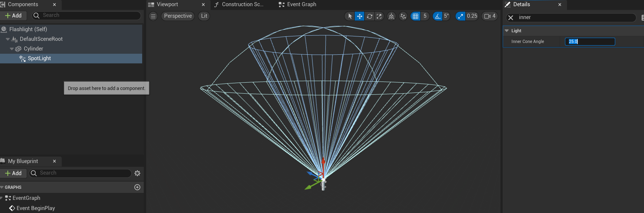Open the surface snapping options icon
This screenshot has height=213, width=644.
(403, 16)
